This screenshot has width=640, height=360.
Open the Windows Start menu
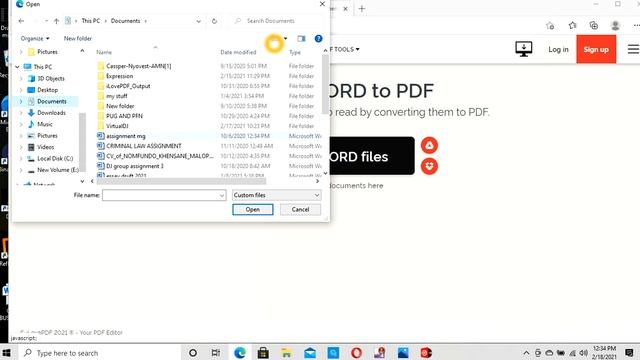pyautogui.click(x=7, y=353)
